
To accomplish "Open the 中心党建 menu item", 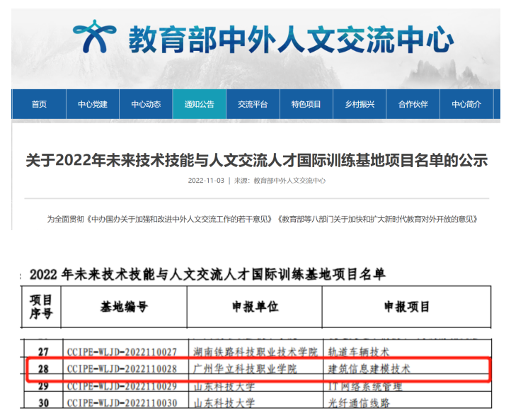I will pos(93,104).
